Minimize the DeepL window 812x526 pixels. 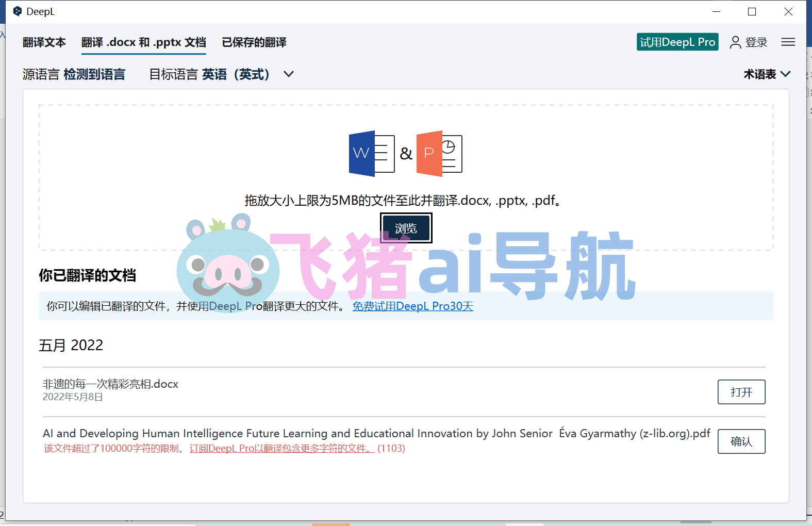(x=716, y=11)
